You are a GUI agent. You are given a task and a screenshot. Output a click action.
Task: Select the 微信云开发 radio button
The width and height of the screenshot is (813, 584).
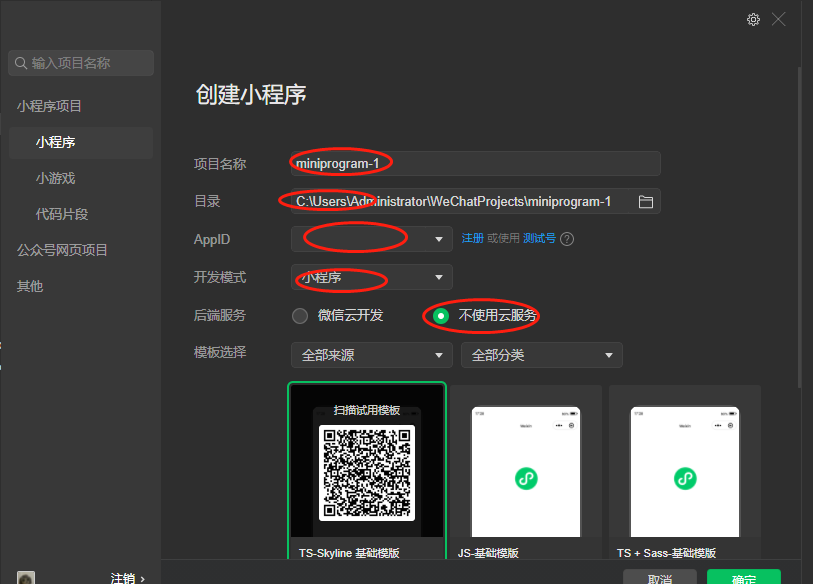(x=300, y=316)
